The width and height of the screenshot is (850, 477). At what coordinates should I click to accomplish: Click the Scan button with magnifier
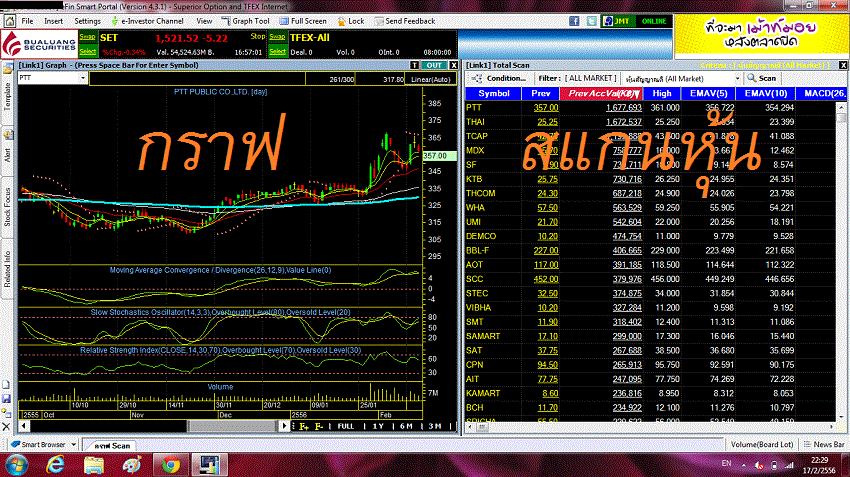pos(762,79)
